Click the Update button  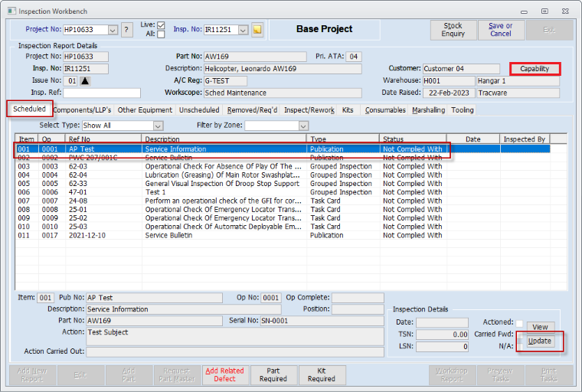coord(541,341)
